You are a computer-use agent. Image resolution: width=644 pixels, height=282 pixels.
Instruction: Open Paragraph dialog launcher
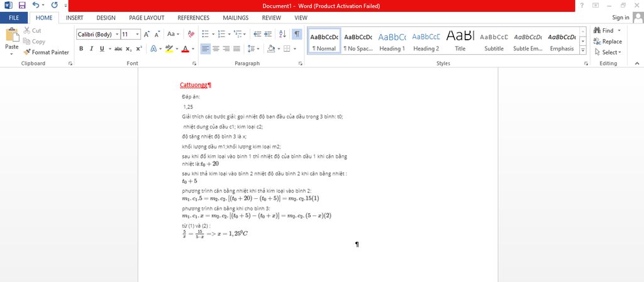point(301,64)
